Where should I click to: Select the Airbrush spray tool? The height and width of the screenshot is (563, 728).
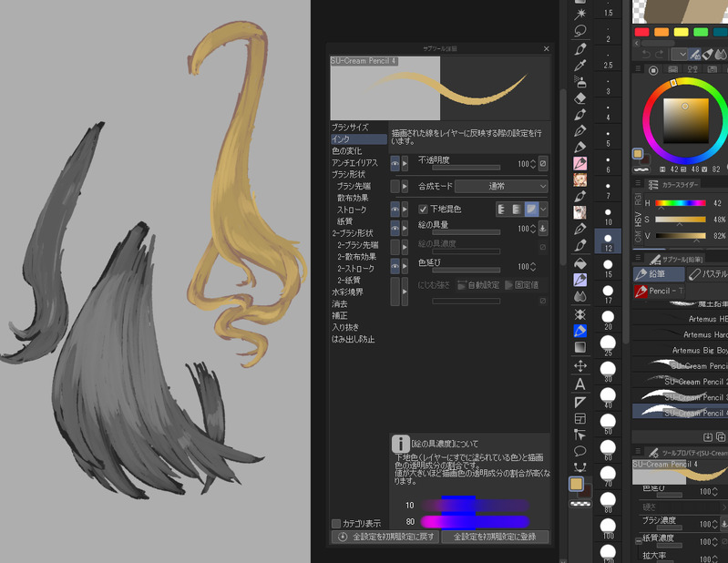tap(579, 82)
